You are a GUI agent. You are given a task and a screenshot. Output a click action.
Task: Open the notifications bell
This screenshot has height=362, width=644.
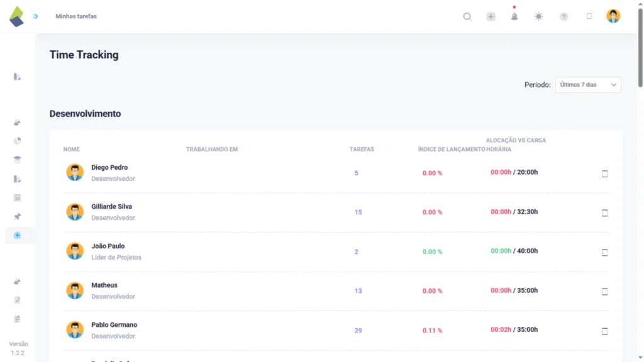point(514,17)
